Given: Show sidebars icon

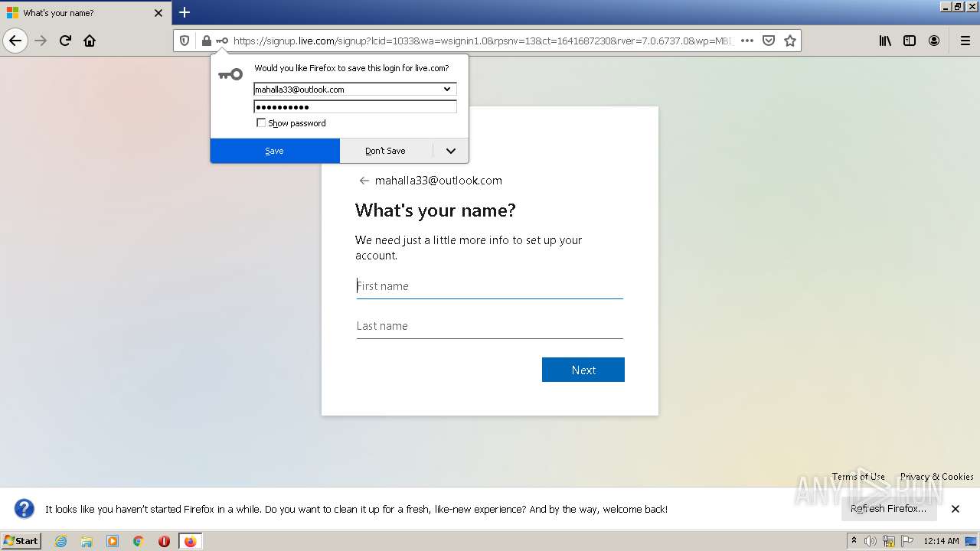Looking at the screenshot, I should [910, 41].
